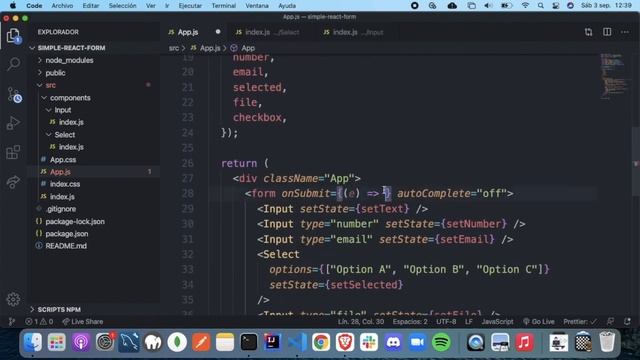This screenshot has width=640, height=360.
Task: Open the Terminal menu
Action: tap(223, 6)
